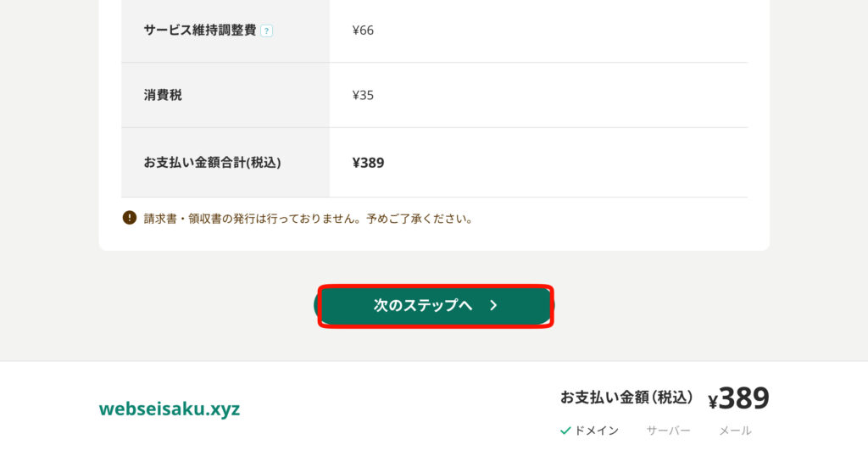Click the ¥389 total in footer bar
This screenshot has height=456, width=868.
pyautogui.click(x=739, y=398)
